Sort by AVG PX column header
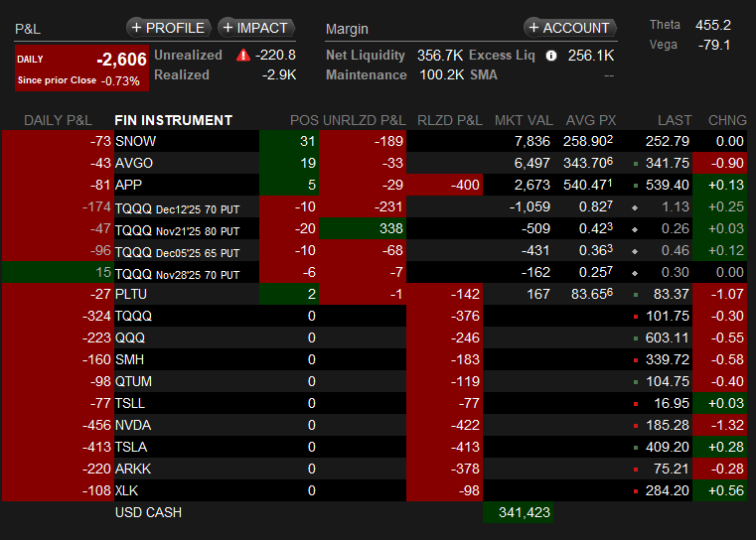Viewport: 756px width, 540px height. click(591, 120)
